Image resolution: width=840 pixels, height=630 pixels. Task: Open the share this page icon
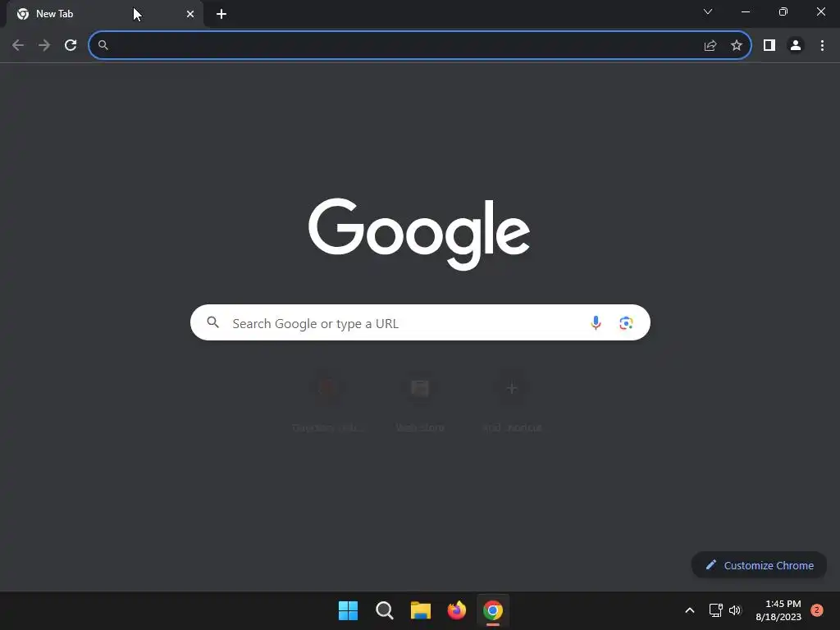click(710, 46)
